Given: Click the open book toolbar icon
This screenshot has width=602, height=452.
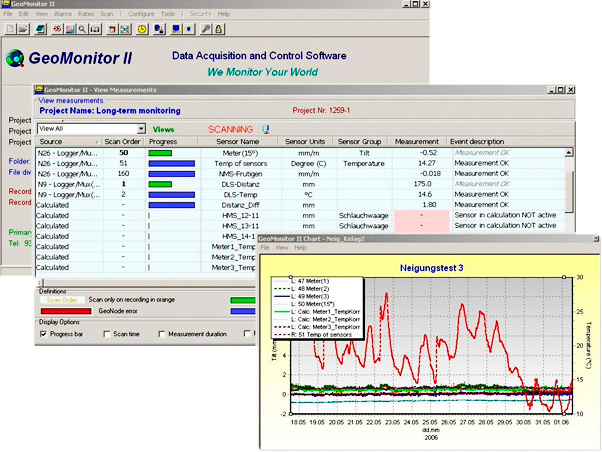Looking at the screenshot, I should [x=95, y=29].
